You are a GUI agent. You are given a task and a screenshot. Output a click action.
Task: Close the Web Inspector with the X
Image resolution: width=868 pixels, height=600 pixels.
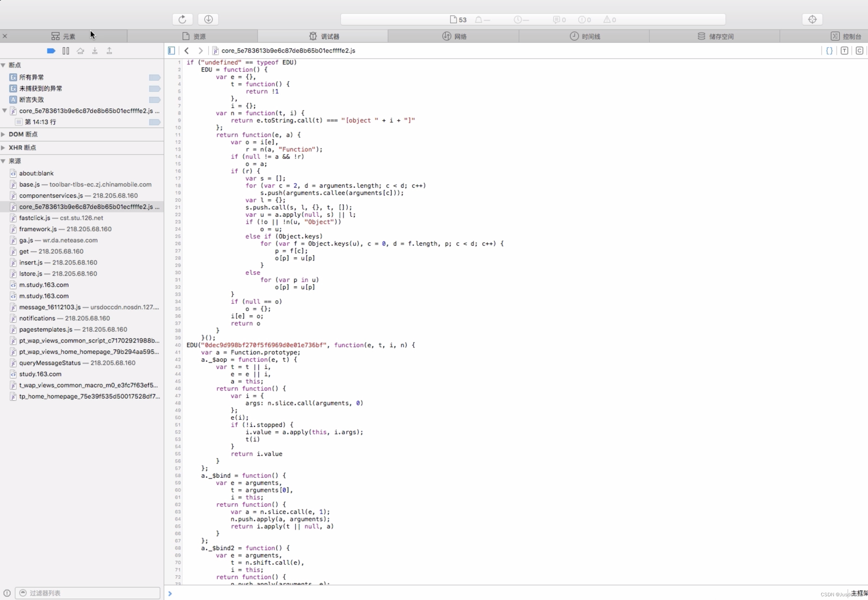(5, 36)
